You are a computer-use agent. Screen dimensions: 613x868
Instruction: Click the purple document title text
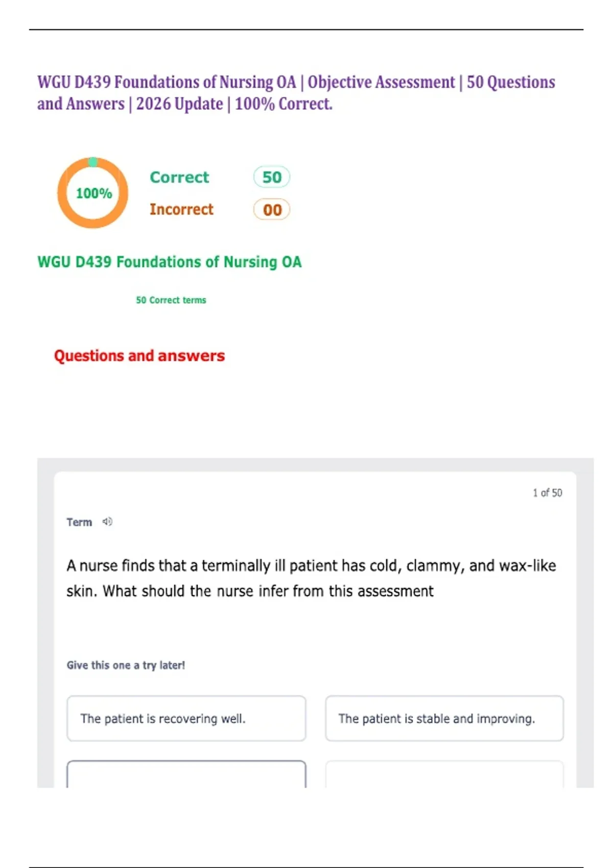point(296,93)
